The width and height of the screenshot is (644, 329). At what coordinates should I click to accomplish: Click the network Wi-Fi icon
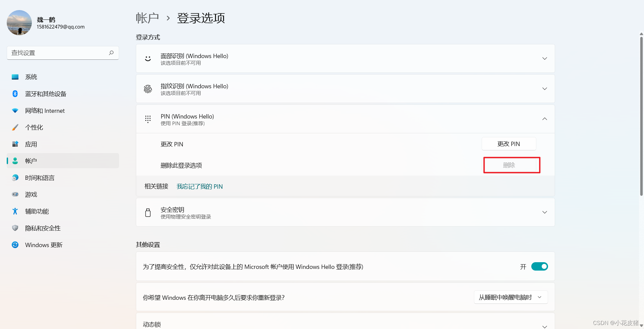click(x=15, y=110)
